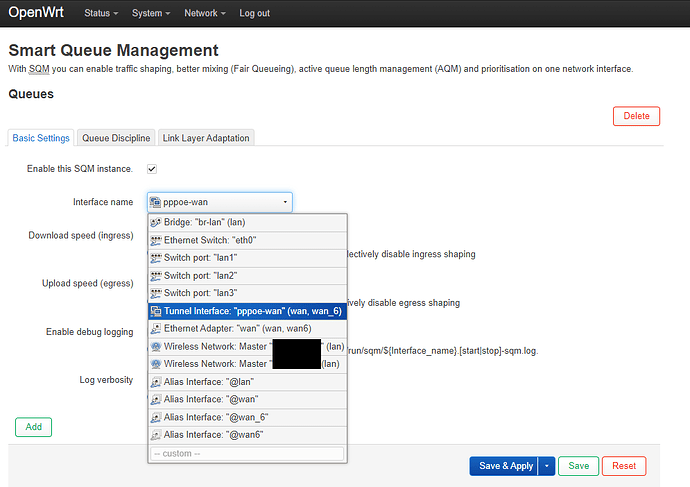Click the first Wireless Network Master icon
Image resolution: width=690 pixels, height=487 pixels.
click(x=155, y=347)
